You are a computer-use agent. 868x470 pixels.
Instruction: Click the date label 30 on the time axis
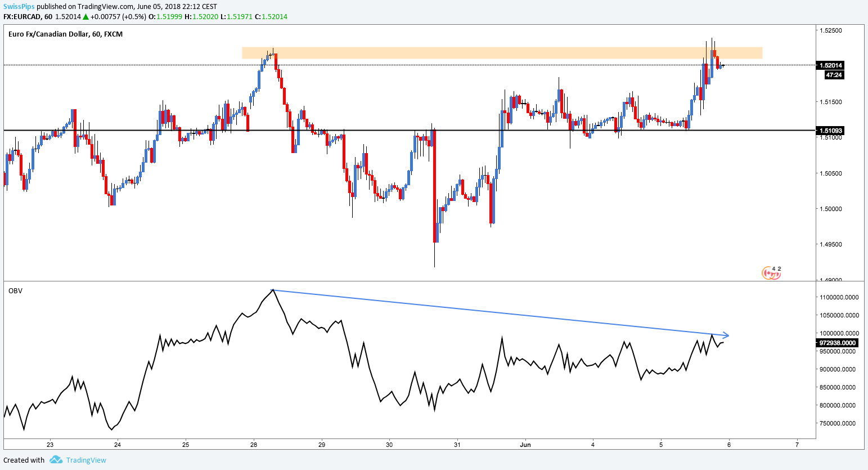point(389,445)
